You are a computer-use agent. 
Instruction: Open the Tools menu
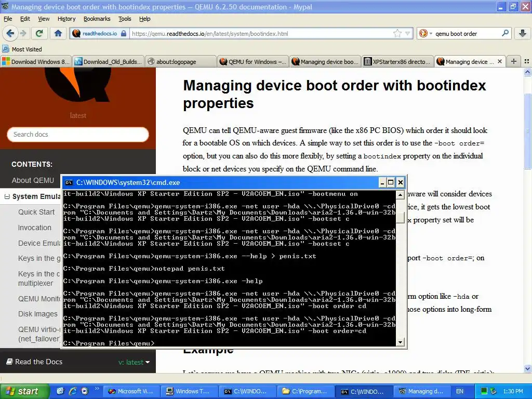(x=125, y=19)
